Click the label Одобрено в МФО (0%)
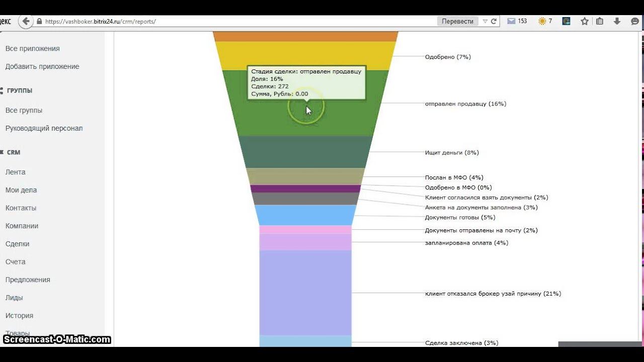Viewport: 644px width, 362px height. [x=458, y=188]
